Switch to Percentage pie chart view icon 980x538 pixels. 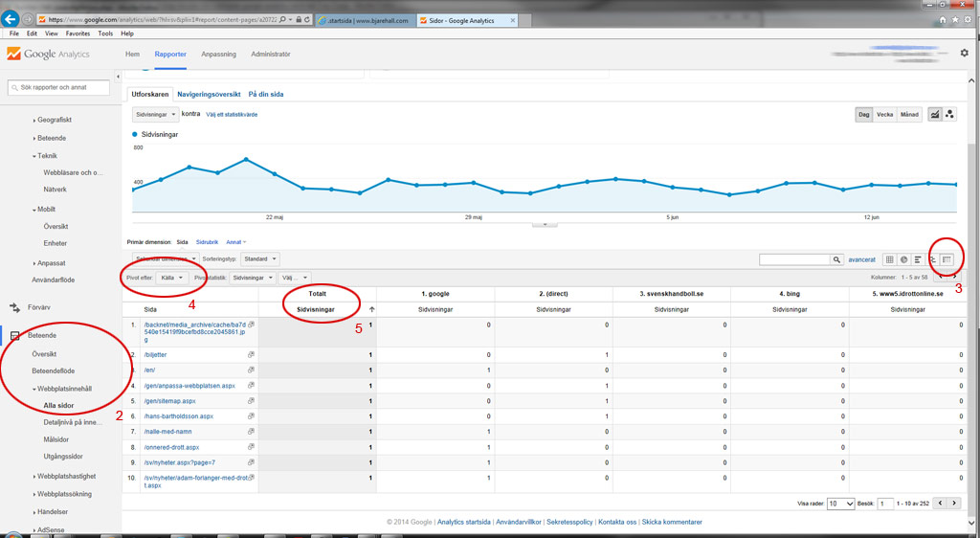pyautogui.click(x=903, y=259)
